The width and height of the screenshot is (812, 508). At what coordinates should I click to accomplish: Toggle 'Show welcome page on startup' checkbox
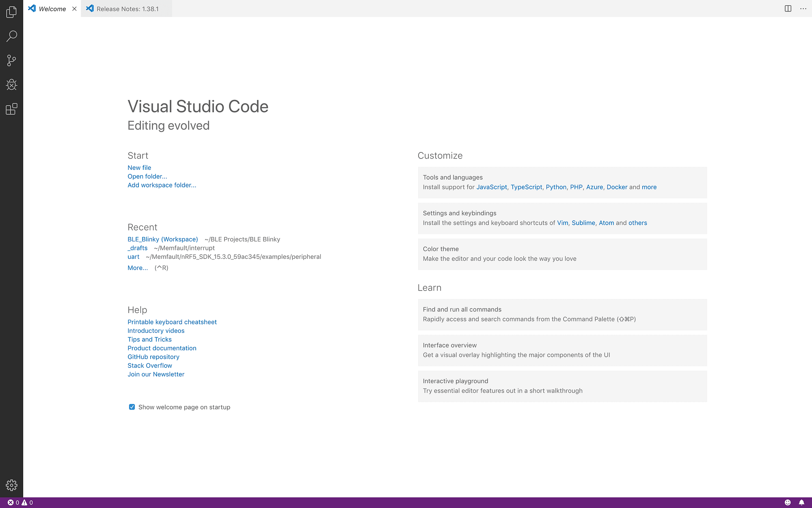pos(132,407)
